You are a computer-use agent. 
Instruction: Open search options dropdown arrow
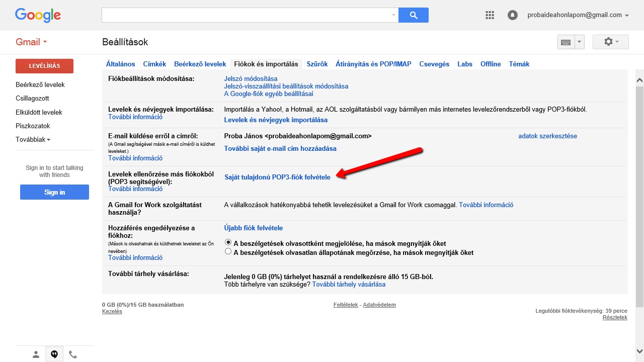coord(393,15)
